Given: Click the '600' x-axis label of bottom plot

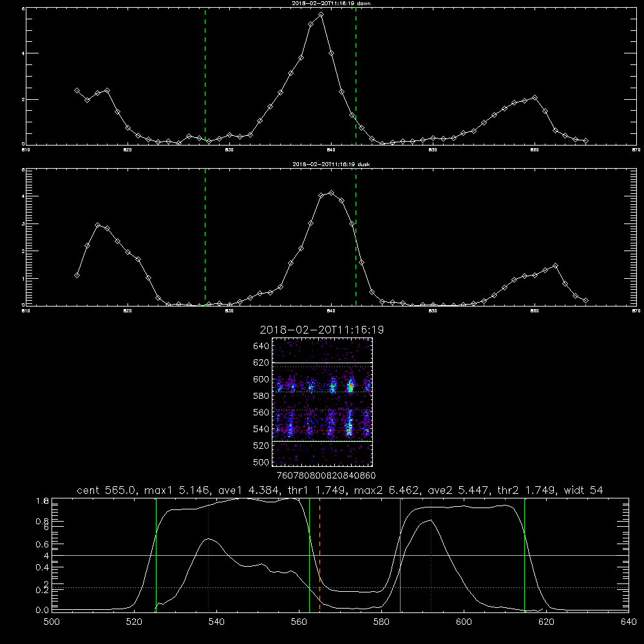Looking at the screenshot, I should (464, 622).
